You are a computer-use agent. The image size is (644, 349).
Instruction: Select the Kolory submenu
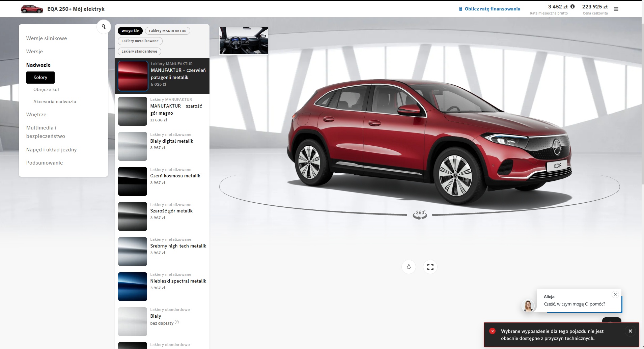click(40, 77)
